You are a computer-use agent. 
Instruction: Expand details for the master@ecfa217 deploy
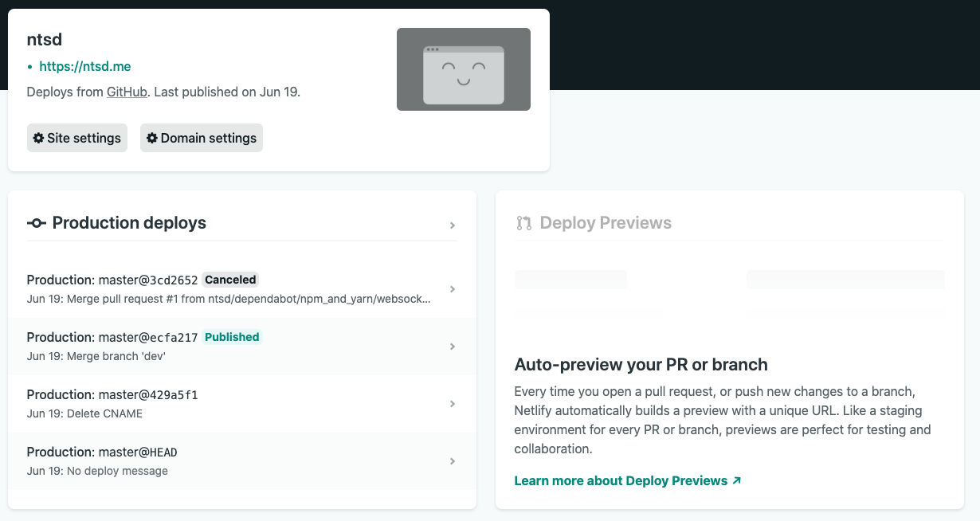coord(453,347)
